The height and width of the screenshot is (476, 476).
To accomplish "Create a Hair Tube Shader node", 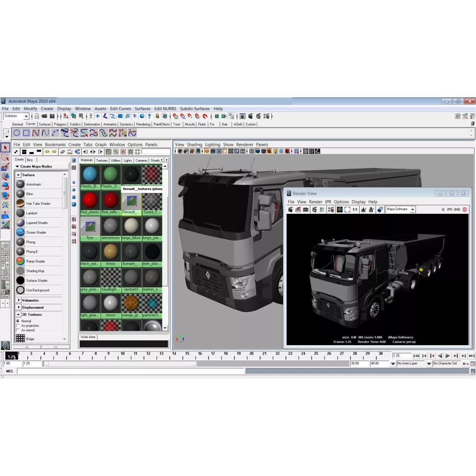I will click(39, 203).
